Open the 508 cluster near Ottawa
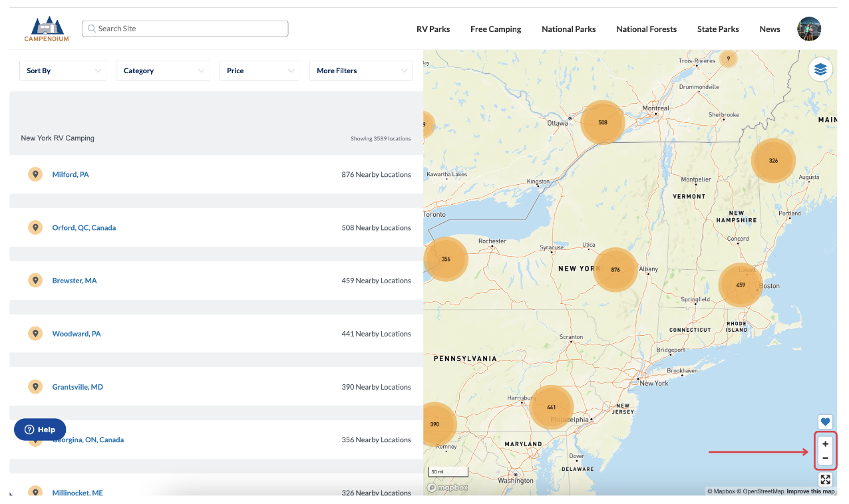 603,122
